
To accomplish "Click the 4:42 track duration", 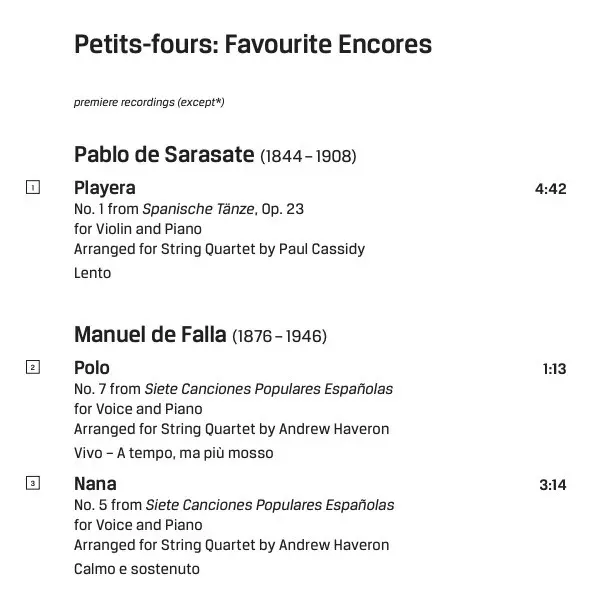I will (550, 189).
